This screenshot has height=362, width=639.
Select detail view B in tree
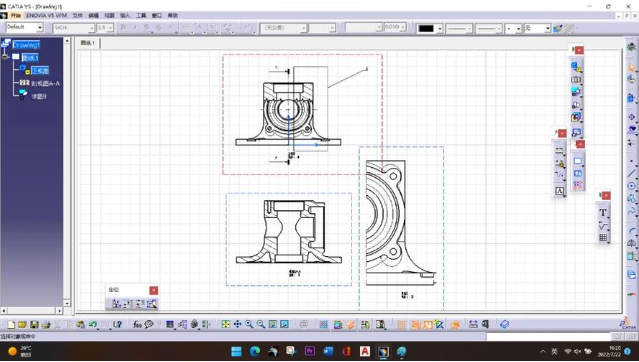click(39, 97)
